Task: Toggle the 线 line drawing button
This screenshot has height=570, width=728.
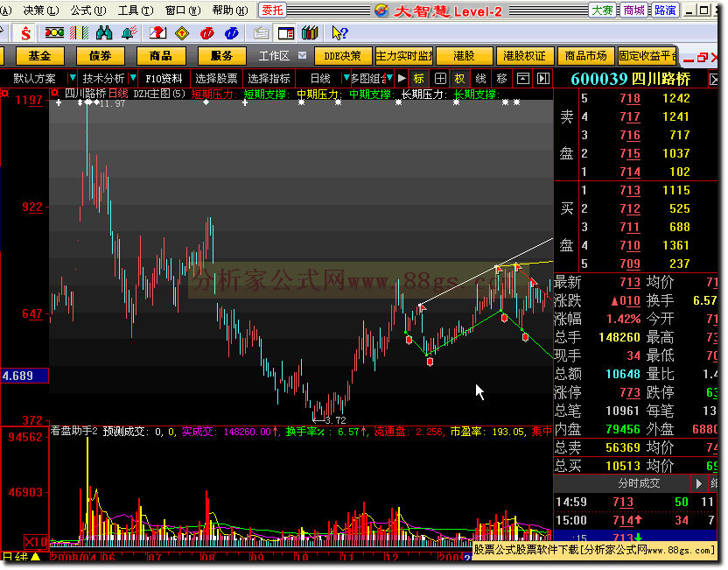Action: [480, 79]
